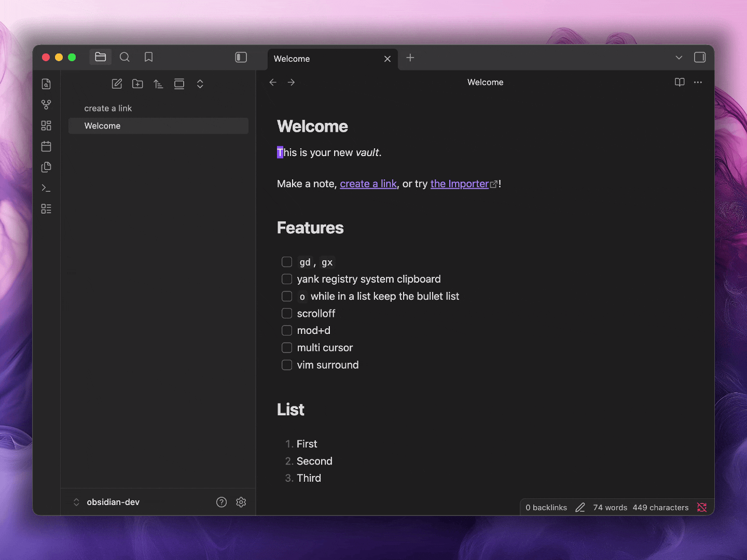Click the "449 characters" status entry
Screen dimensions: 747x560
[x=660, y=508]
